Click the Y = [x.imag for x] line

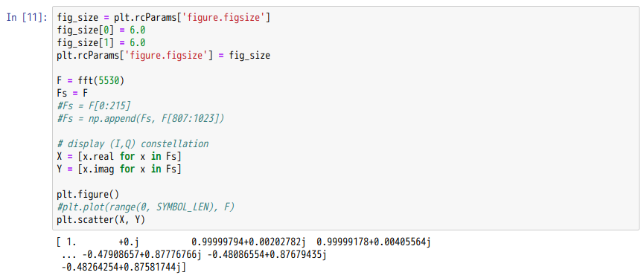(119, 169)
